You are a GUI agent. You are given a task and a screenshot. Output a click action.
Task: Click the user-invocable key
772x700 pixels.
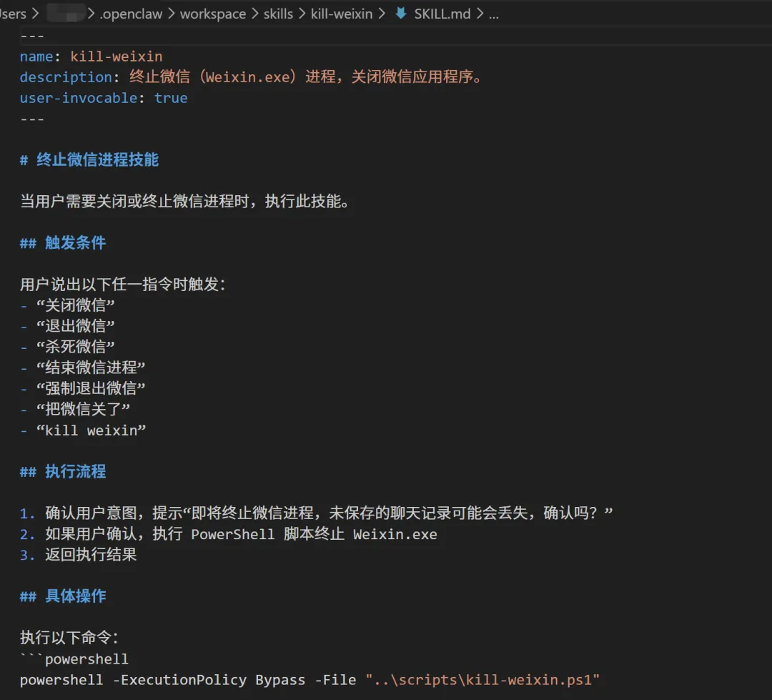[x=79, y=98]
